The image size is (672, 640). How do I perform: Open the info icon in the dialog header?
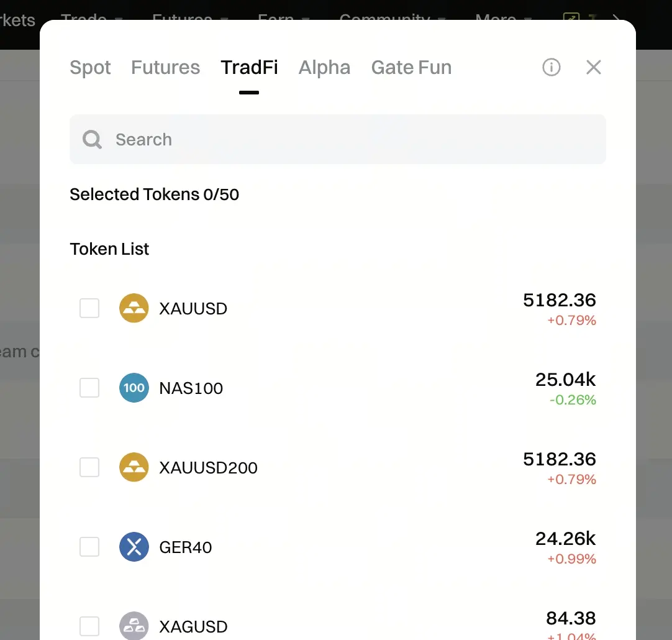(x=552, y=67)
